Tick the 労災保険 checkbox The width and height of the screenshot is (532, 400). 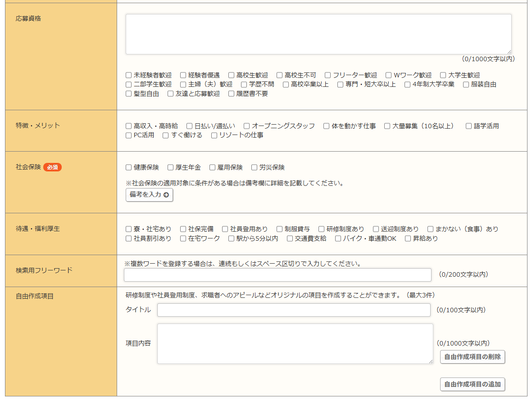[255, 167]
